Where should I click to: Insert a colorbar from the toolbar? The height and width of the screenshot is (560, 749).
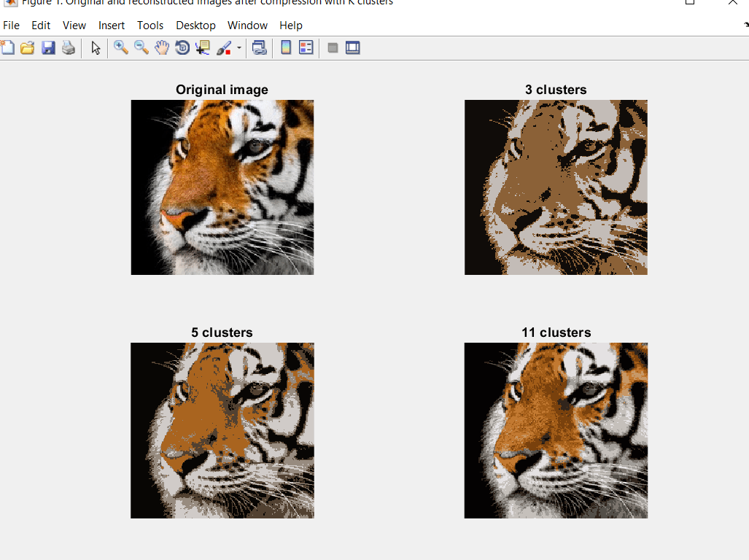point(286,48)
